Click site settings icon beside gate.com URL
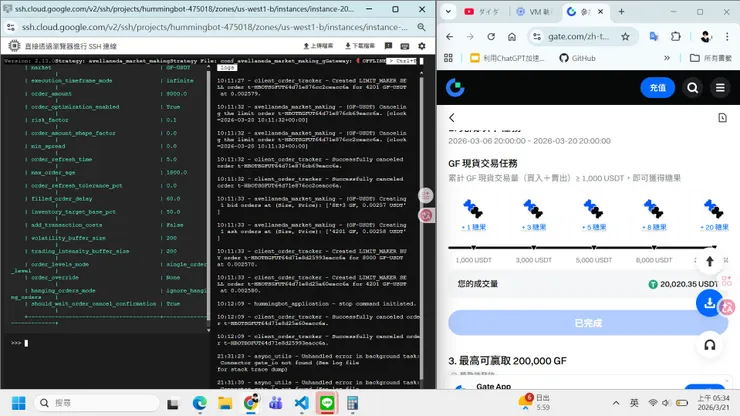 point(537,36)
